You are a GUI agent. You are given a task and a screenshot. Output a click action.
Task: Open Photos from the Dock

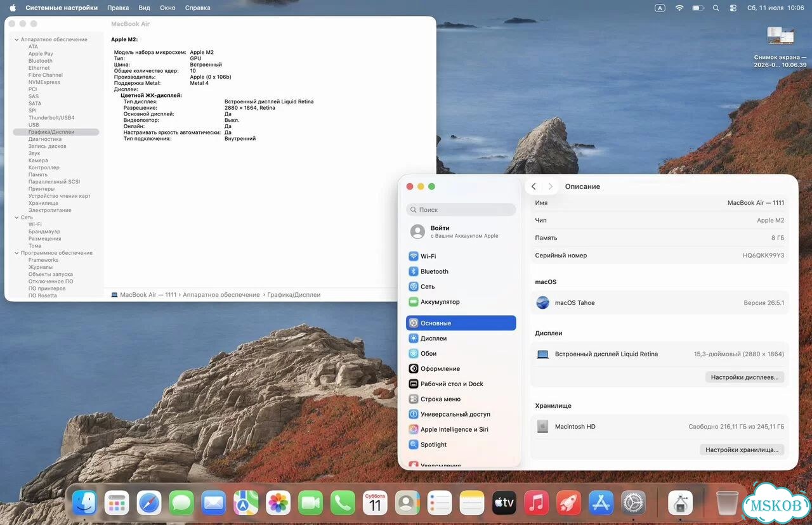pyautogui.click(x=278, y=503)
